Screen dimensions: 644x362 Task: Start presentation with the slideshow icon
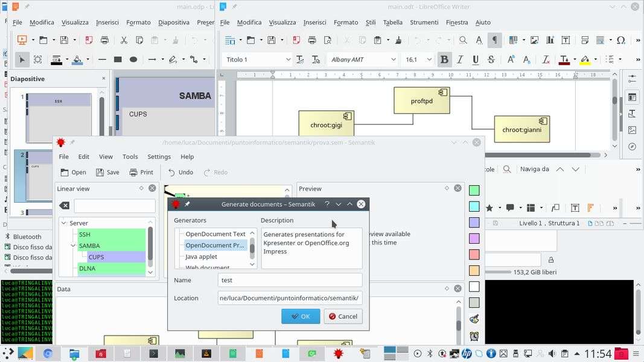click(22, 40)
